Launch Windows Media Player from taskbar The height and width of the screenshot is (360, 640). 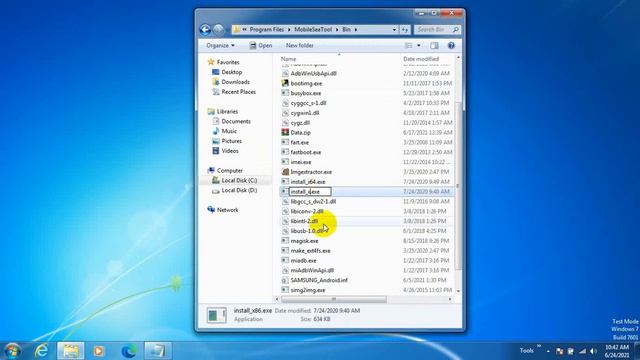tap(98, 351)
